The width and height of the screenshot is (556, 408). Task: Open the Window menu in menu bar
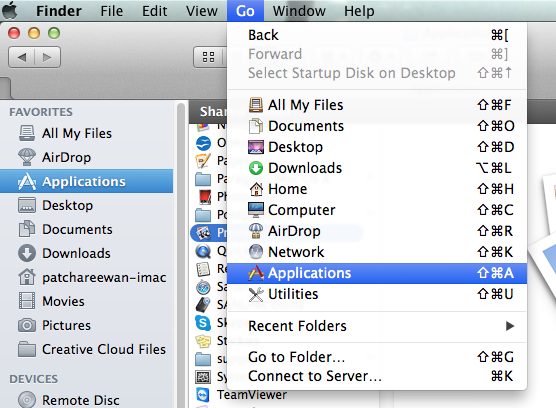pyautogui.click(x=299, y=11)
